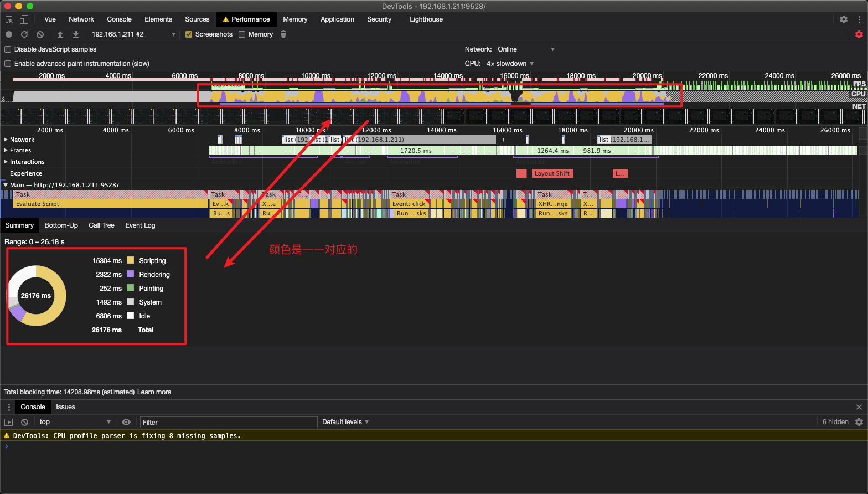Select the inspect element picker icon
Screen dimensions: 868x494
pyautogui.click(x=9, y=19)
